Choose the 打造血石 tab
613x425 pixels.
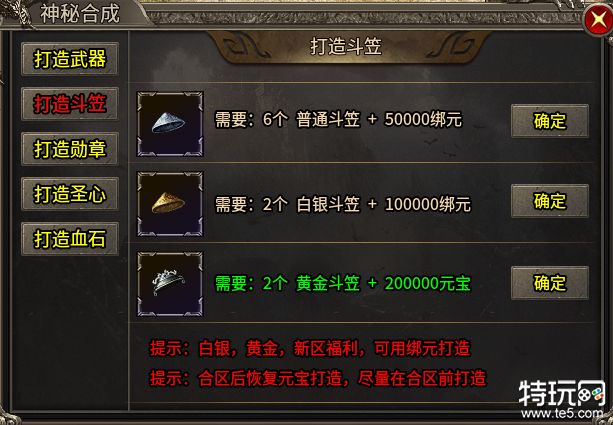click(70, 239)
